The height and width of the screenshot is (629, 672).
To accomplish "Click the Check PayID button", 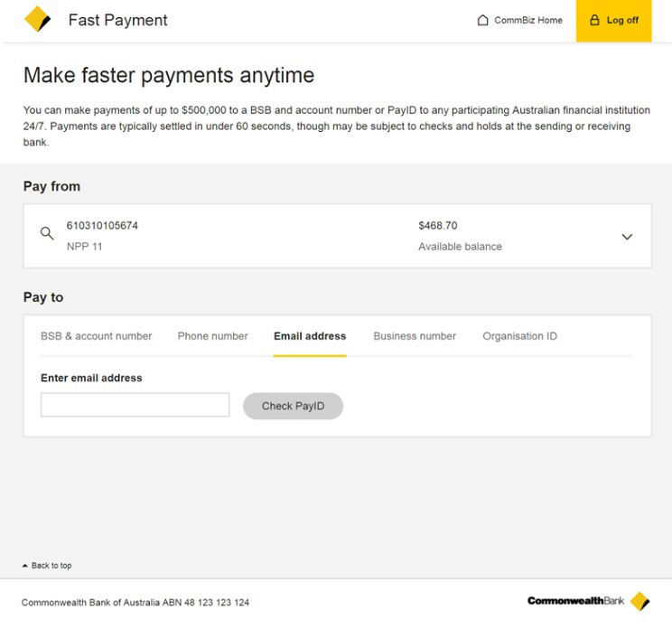I will pyautogui.click(x=294, y=406).
